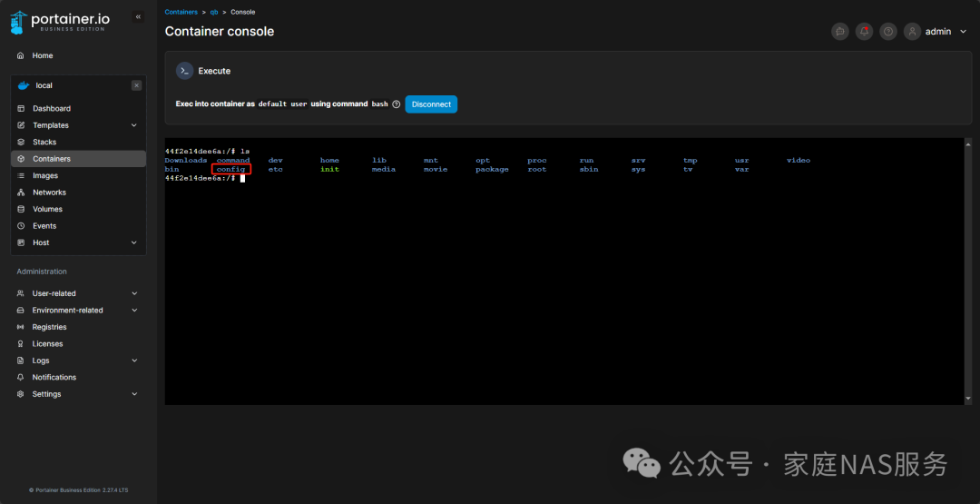Click the Host icon
The width and height of the screenshot is (980, 504).
click(x=21, y=242)
